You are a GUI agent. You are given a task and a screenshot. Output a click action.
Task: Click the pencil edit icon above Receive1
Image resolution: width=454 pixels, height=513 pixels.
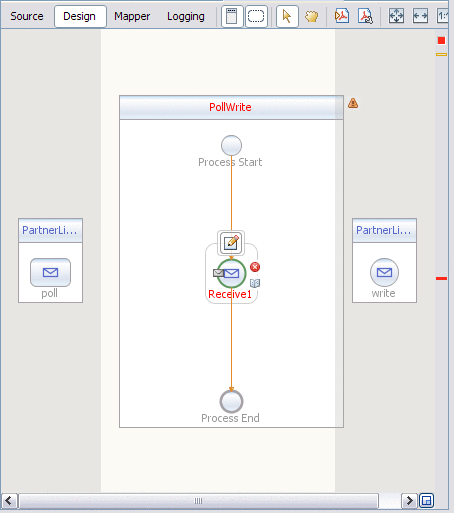pos(231,243)
